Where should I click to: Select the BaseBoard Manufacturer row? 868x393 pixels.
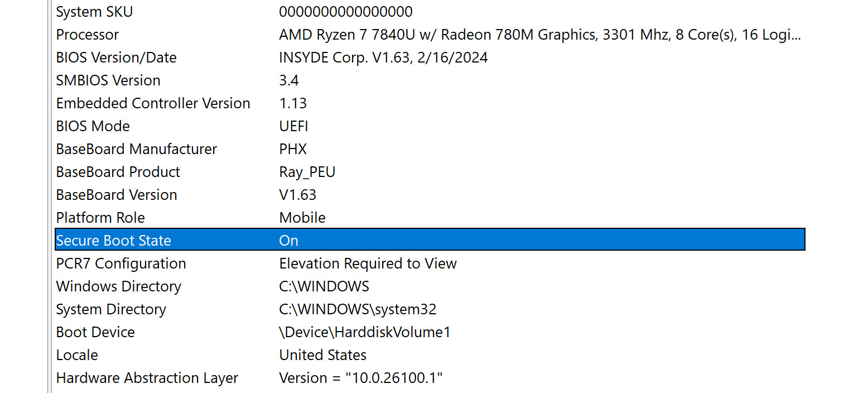point(136,149)
